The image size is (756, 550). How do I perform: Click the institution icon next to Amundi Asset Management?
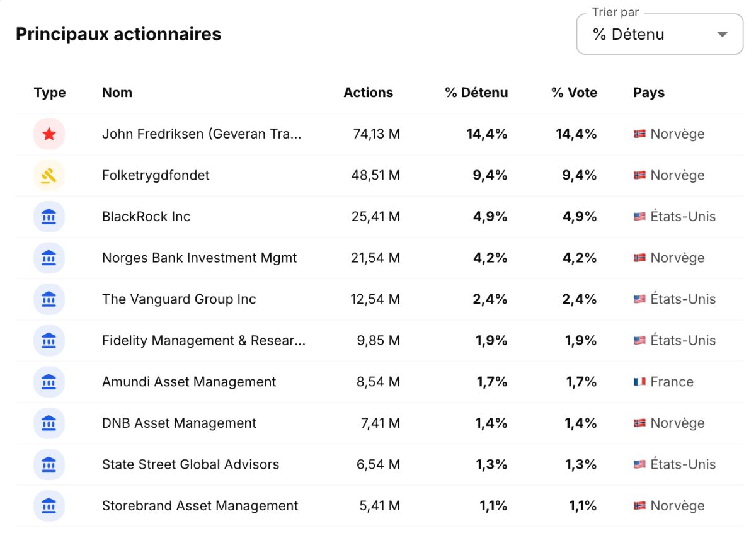[x=49, y=382]
